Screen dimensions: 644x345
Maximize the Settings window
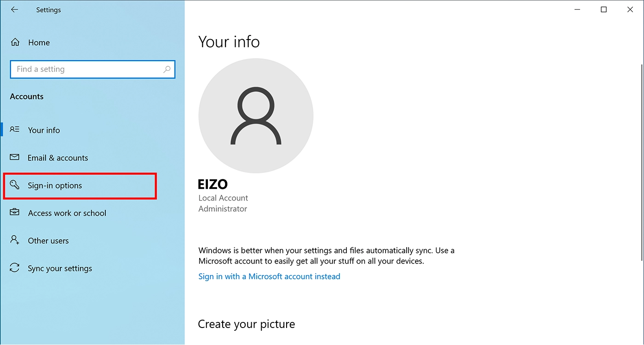point(604,10)
